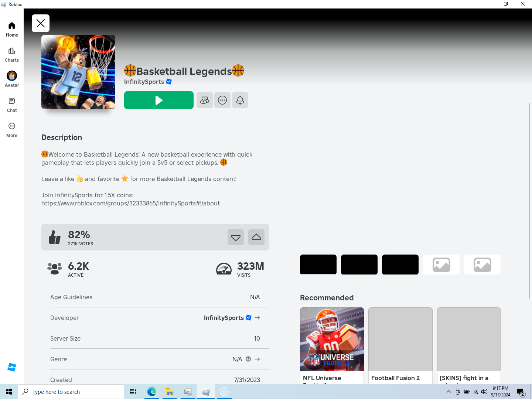Go to Home in the sidebar
Viewport: 532px width, 399px height.
tap(12, 30)
